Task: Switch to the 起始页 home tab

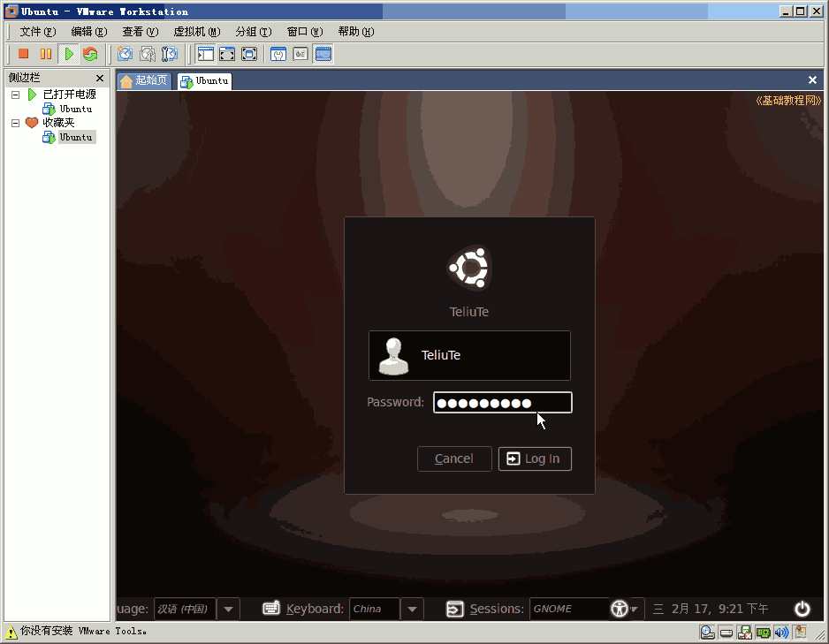Action: [x=144, y=80]
